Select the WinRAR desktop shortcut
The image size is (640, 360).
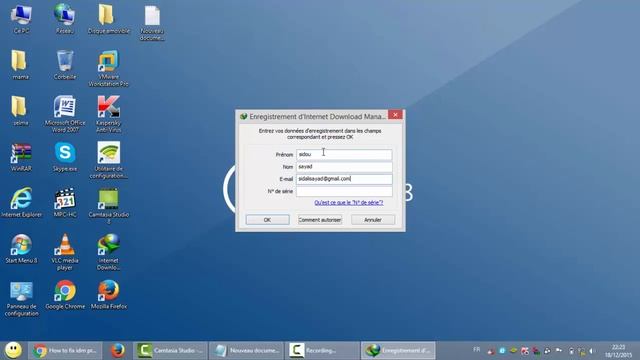[21, 157]
